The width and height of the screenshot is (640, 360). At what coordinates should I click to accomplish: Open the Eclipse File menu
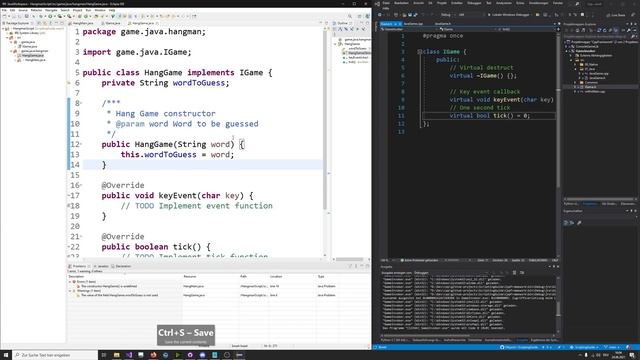[x=4, y=10]
